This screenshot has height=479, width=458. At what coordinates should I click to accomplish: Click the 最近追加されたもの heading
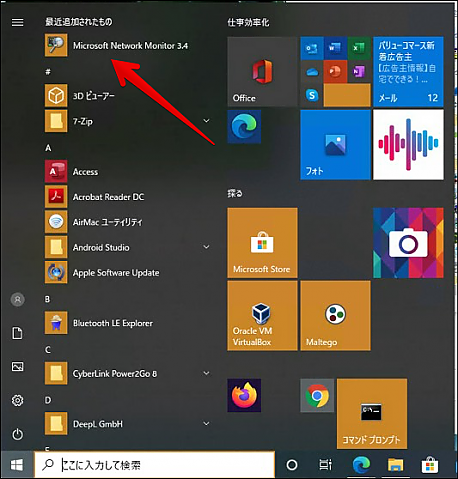(79, 22)
